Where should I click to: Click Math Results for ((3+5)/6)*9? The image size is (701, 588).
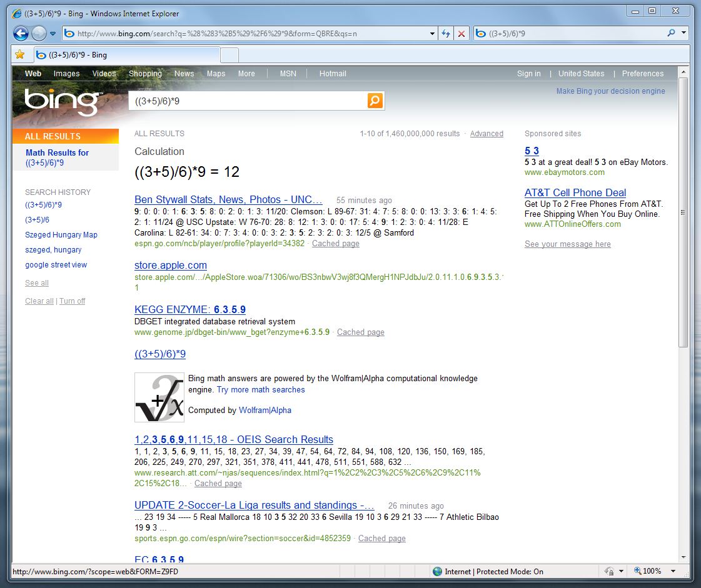click(x=58, y=157)
